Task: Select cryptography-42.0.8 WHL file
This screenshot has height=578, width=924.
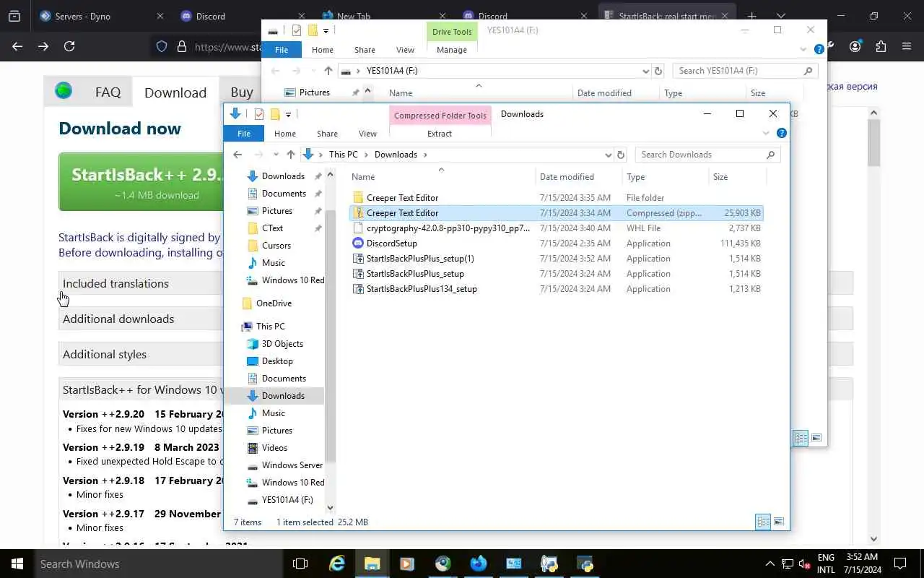Action: 448,228
